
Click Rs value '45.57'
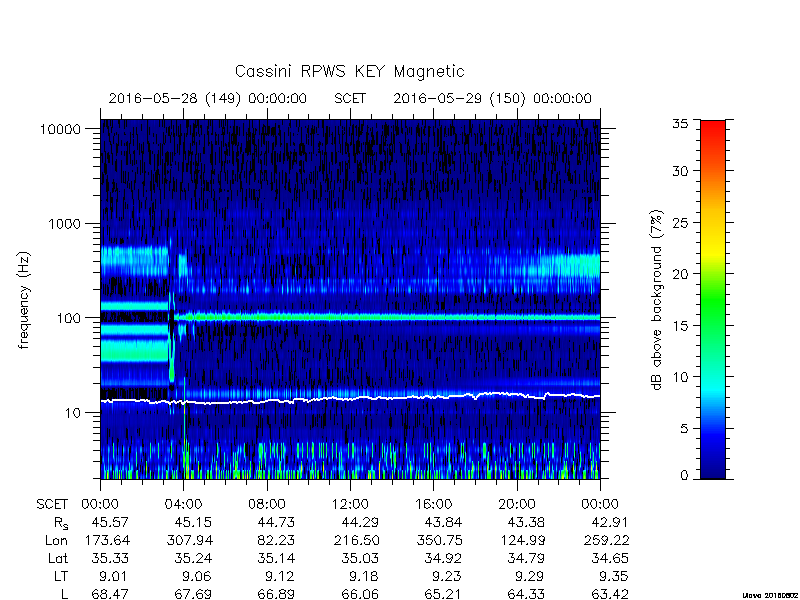[x=110, y=522]
